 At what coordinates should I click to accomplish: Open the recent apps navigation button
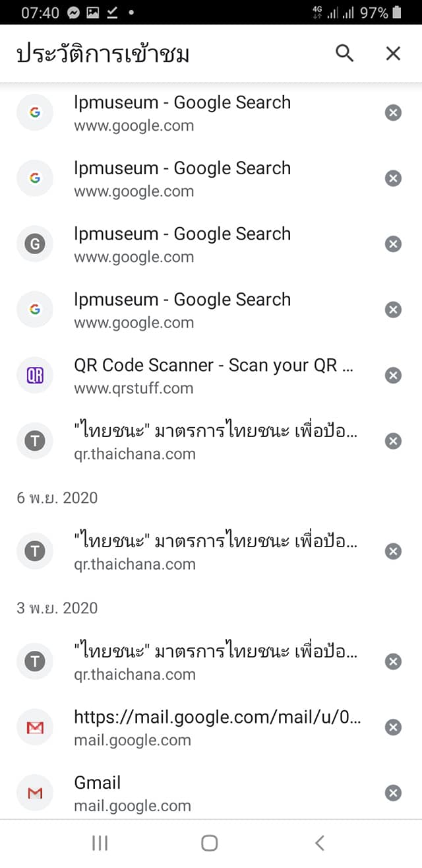pyautogui.click(x=100, y=843)
